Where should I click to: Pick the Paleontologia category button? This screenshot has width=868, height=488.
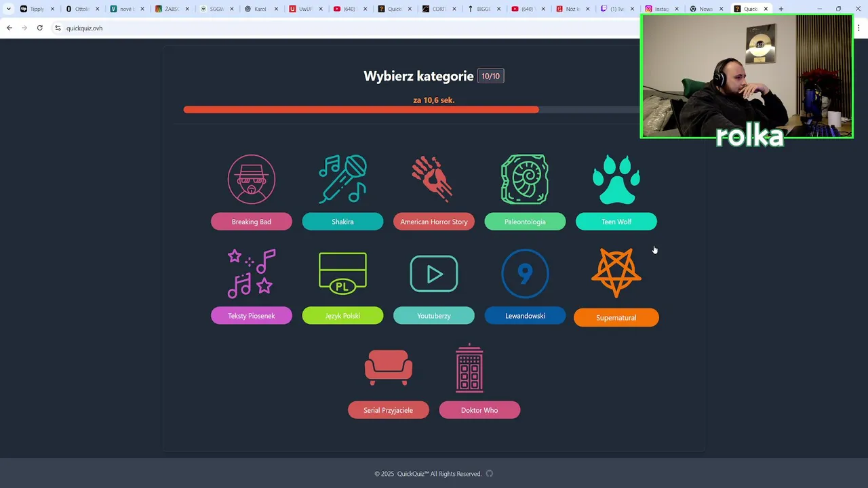[x=525, y=222]
